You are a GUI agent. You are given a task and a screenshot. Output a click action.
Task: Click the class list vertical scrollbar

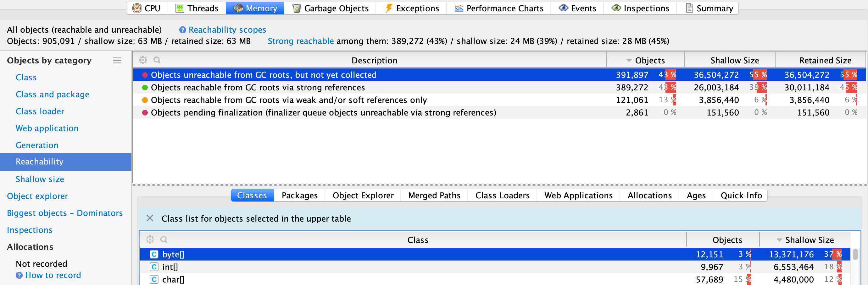pos(855,254)
